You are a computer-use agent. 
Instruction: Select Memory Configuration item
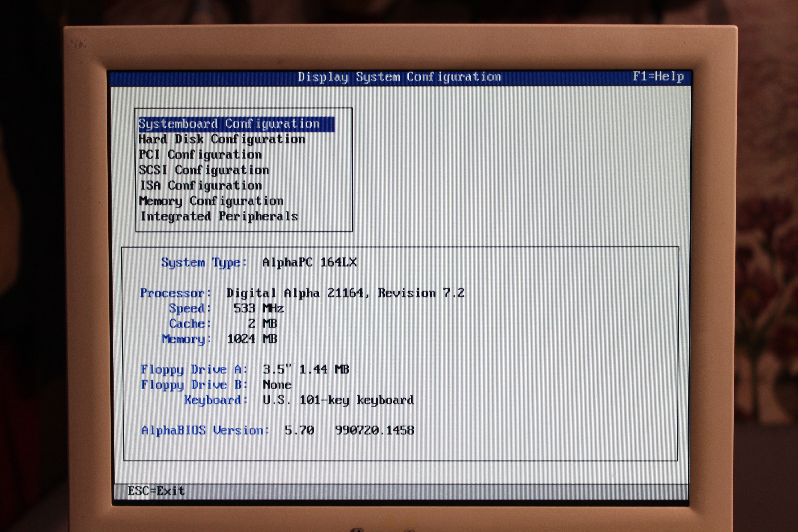(x=211, y=201)
